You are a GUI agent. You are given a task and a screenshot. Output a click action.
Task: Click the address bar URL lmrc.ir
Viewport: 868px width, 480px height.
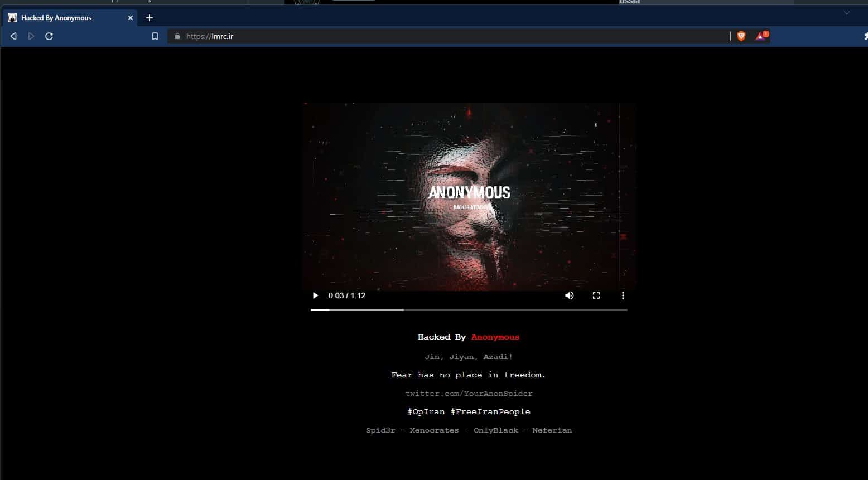click(x=210, y=36)
